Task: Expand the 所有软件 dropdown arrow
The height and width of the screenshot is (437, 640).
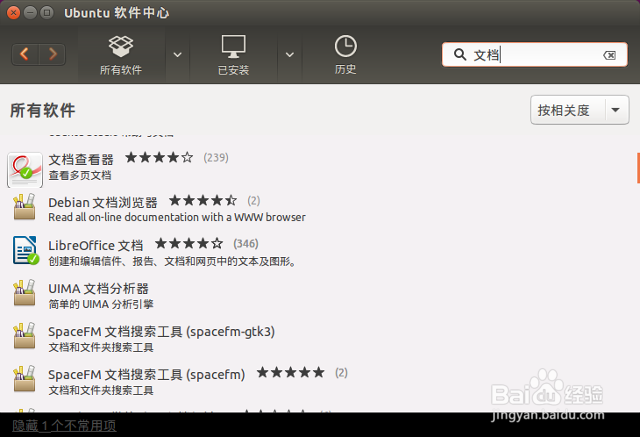Action: 177,55
